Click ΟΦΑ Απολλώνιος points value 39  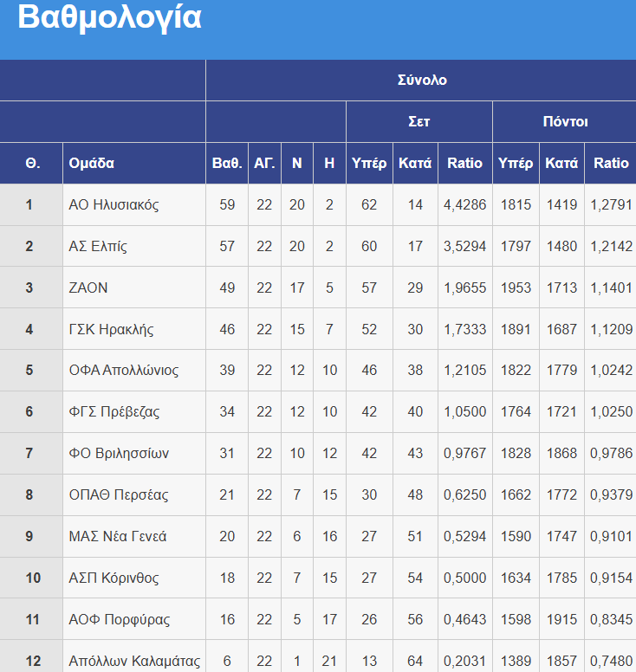(x=227, y=371)
